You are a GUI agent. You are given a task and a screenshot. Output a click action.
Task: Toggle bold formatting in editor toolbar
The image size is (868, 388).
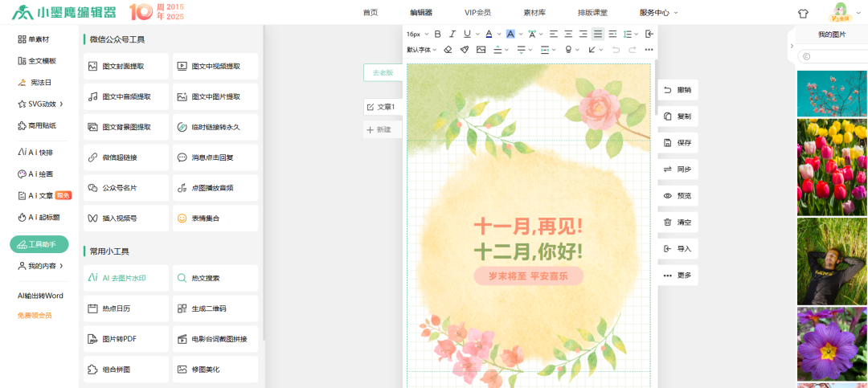[438, 35]
